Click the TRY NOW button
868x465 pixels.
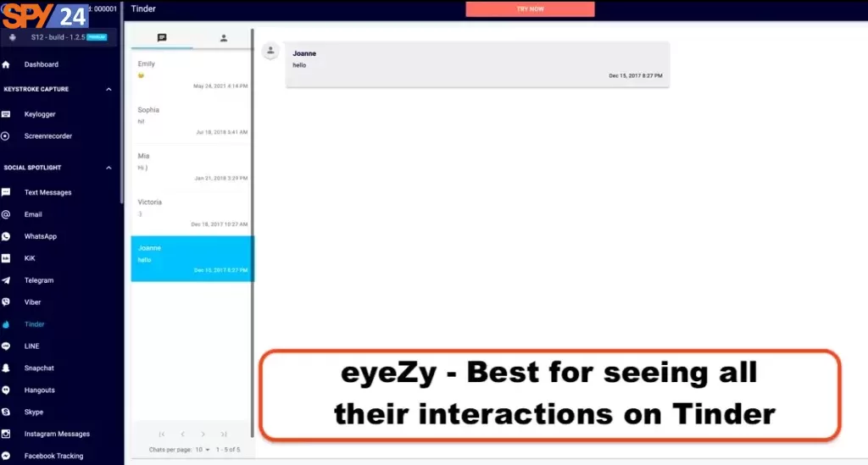point(530,9)
